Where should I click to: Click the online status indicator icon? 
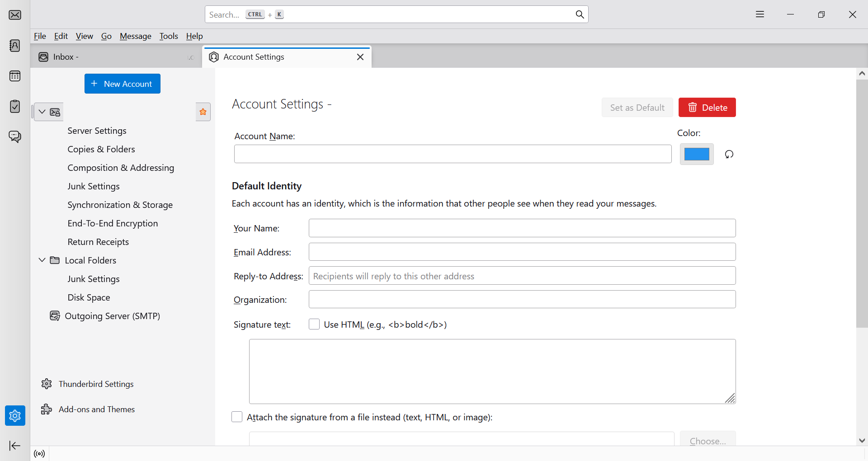click(x=40, y=454)
